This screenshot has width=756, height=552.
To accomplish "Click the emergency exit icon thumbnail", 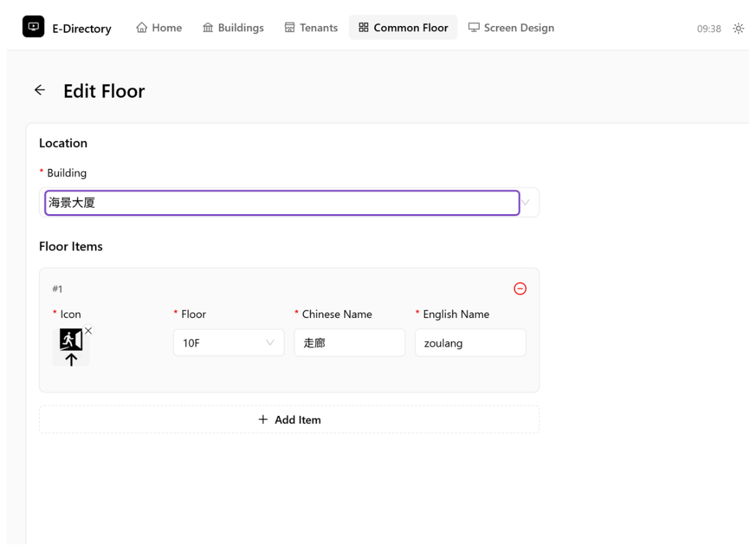I will click(71, 347).
